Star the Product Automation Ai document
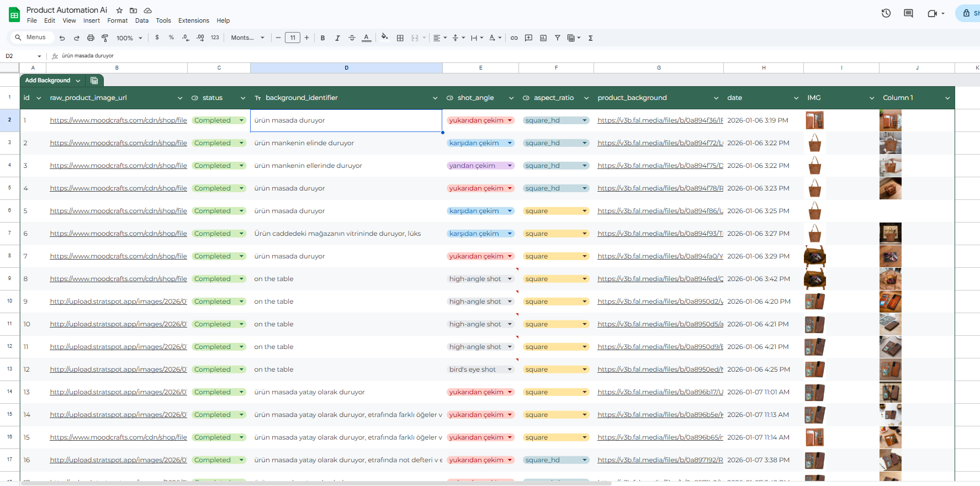 tap(119, 10)
